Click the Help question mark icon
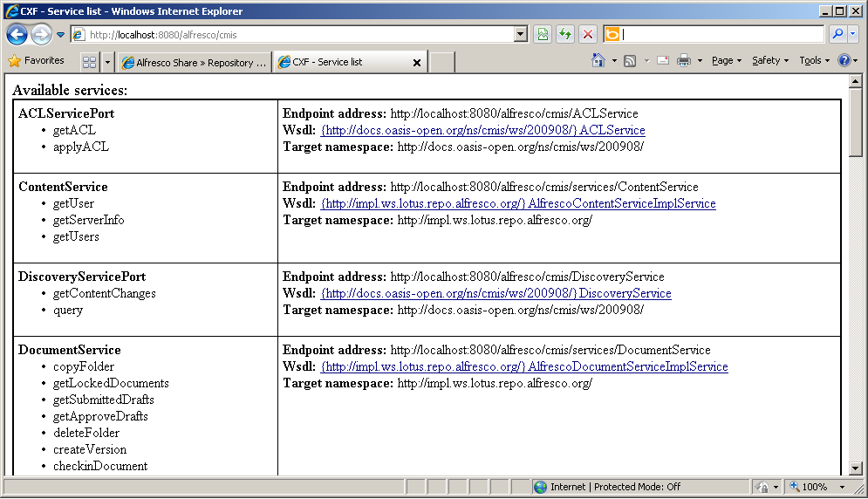 [x=844, y=60]
